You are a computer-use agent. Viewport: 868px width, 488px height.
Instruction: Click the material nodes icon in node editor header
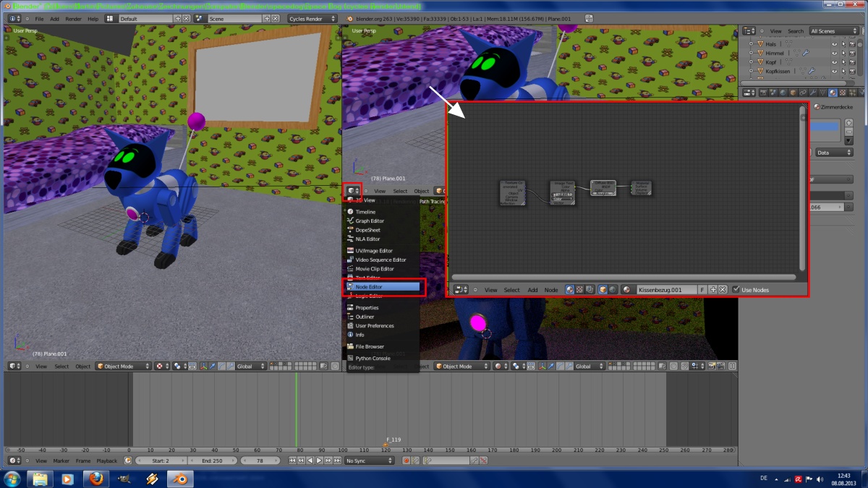[x=570, y=290]
